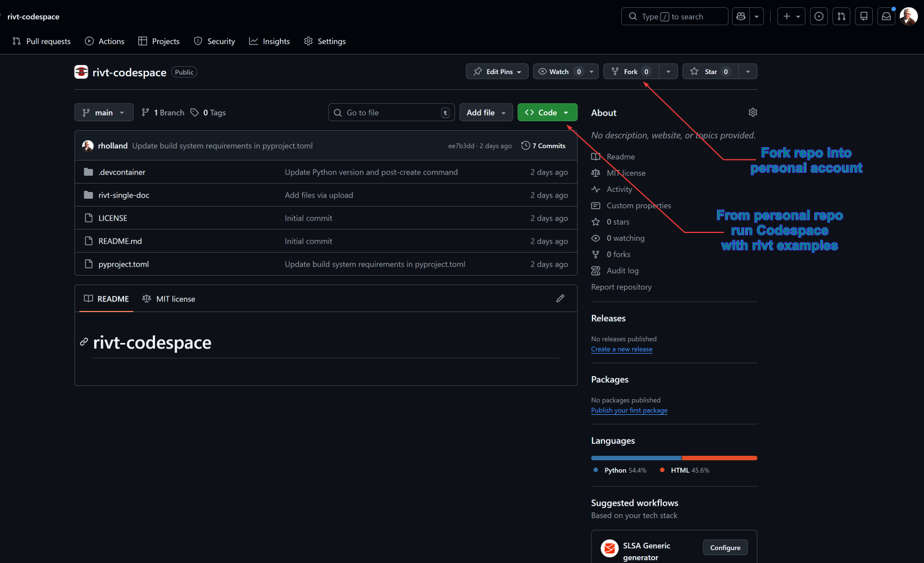Click the Create a new release link
The image size is (924, 563).
tap(622, 349)
